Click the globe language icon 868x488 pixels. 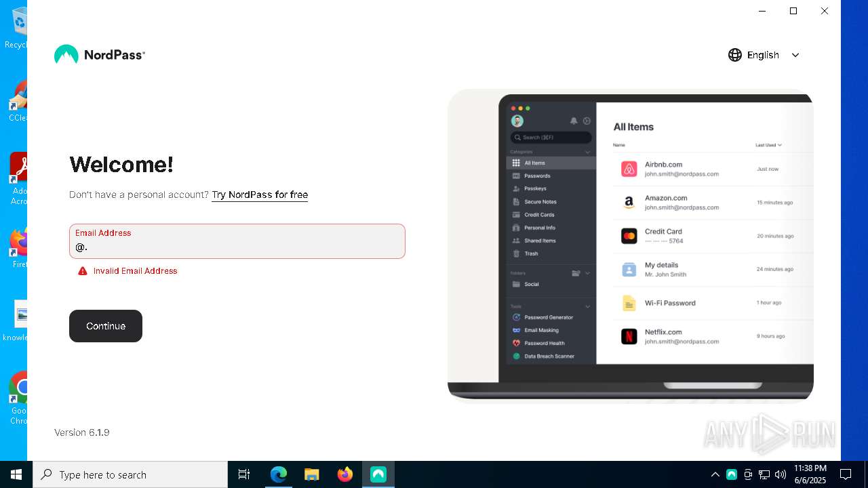[x=735, y=55]
